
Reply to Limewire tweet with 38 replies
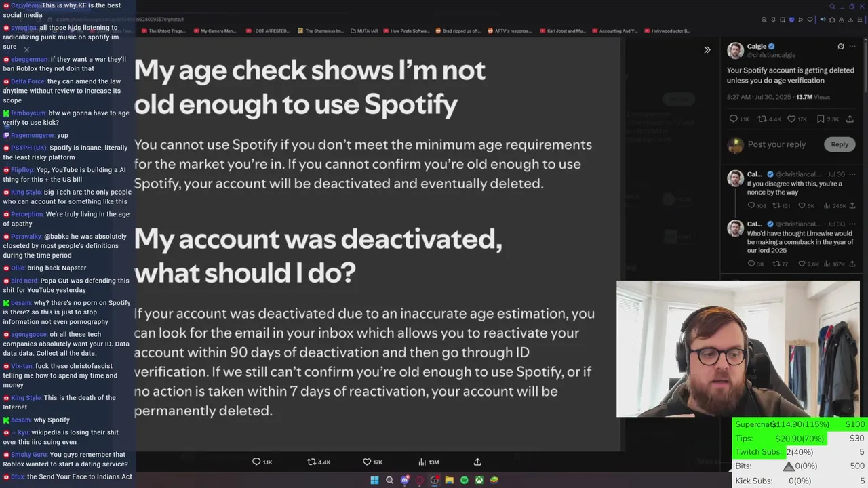(751, 264)
